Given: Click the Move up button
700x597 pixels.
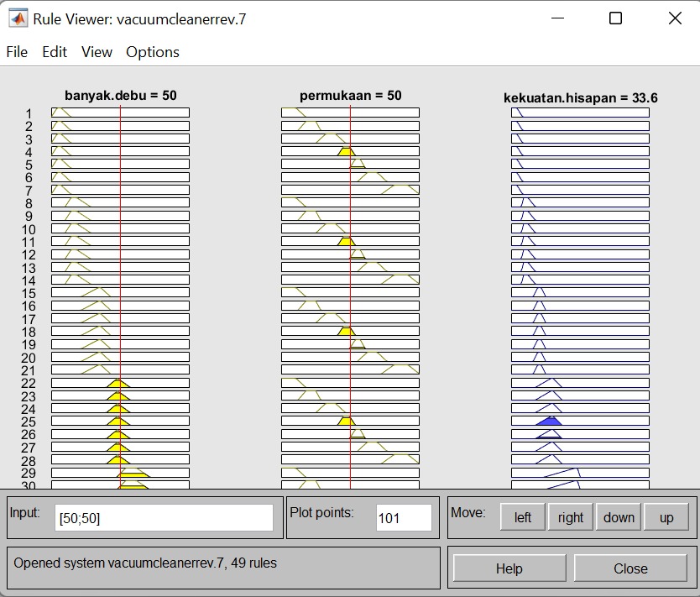Looking at the screenshot, I should click(x=666, y=517).
